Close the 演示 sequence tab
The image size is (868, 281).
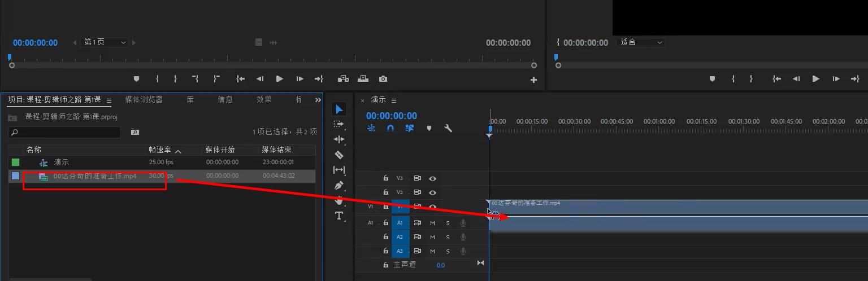(363, 100)
